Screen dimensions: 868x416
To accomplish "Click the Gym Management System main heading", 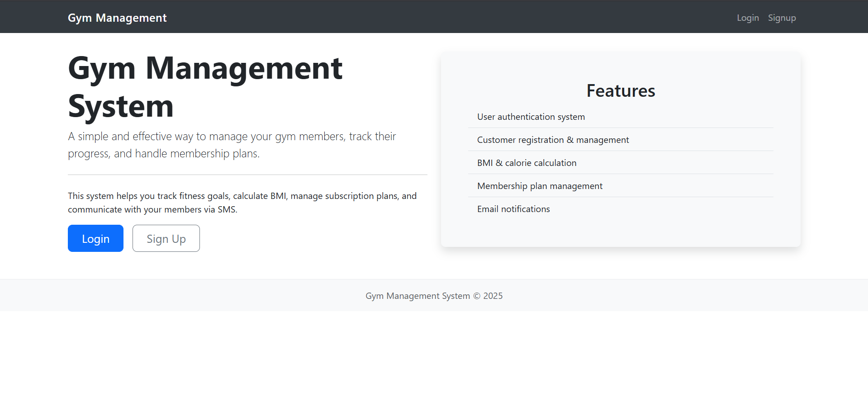I will (205, 87).
